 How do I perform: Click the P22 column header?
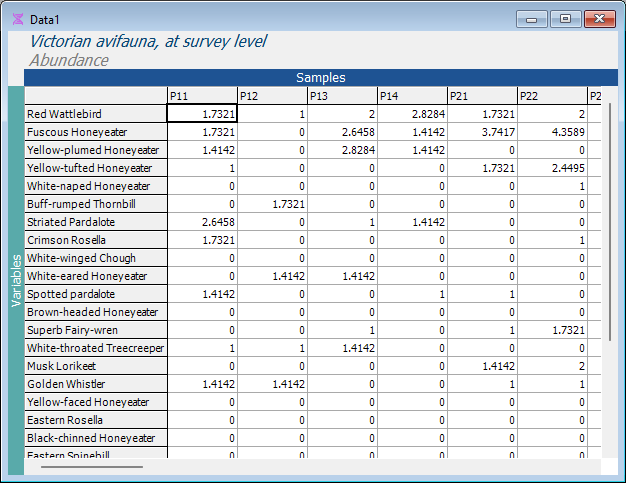pos(551,96)
